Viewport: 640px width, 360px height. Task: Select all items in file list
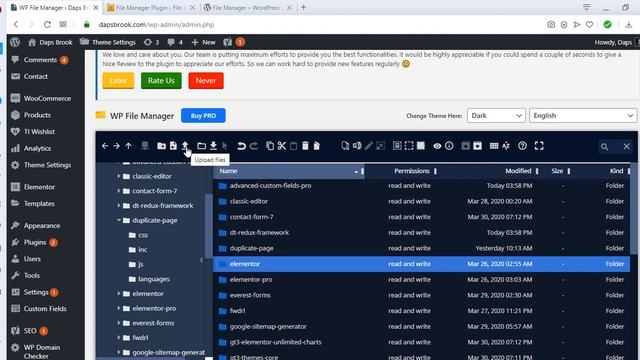[397, 146]
